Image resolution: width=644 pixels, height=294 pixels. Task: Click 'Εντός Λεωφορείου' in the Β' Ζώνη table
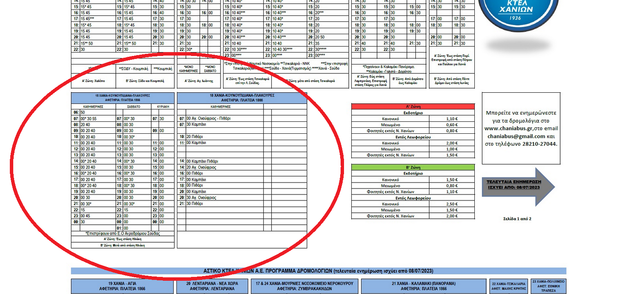pyautogui.click(x=413, y=198)
